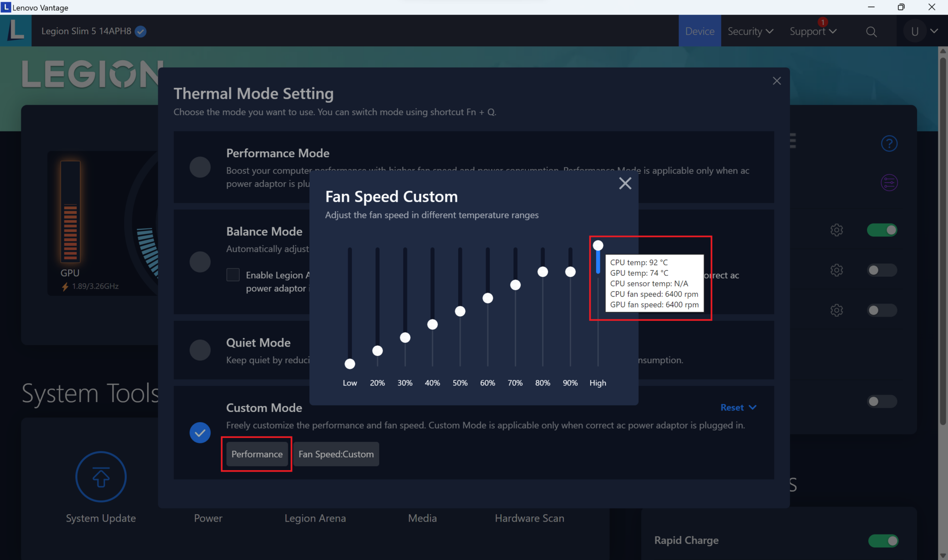Click the Performance button in Custom Mode
This screenshot has height=560, width=948.
pos(257,454)
